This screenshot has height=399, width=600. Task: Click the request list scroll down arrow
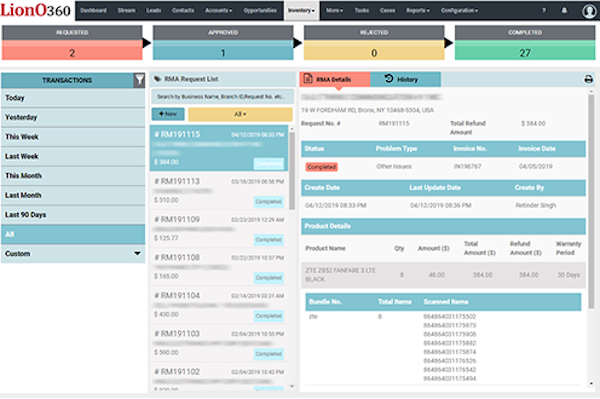(292, 387)
